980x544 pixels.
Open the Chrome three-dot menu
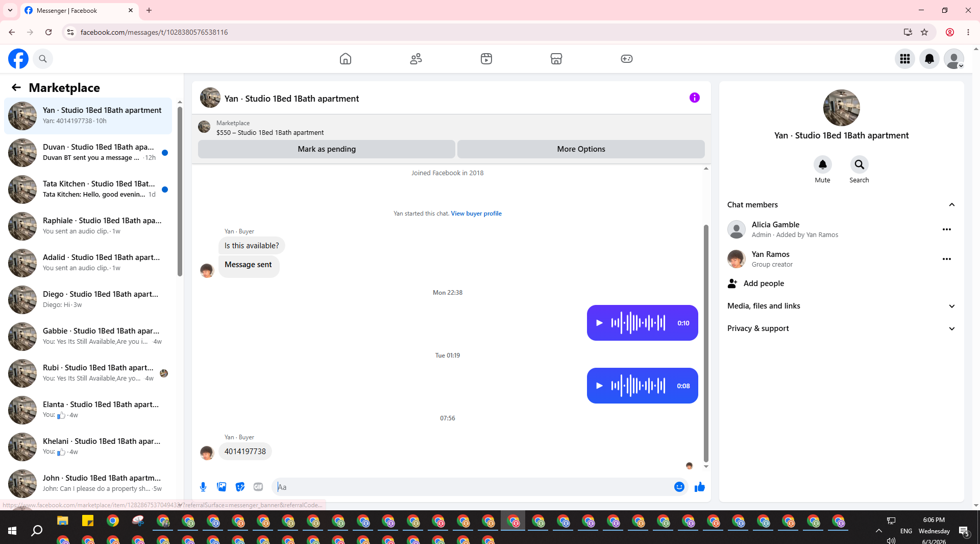click(x=968, y=32)
